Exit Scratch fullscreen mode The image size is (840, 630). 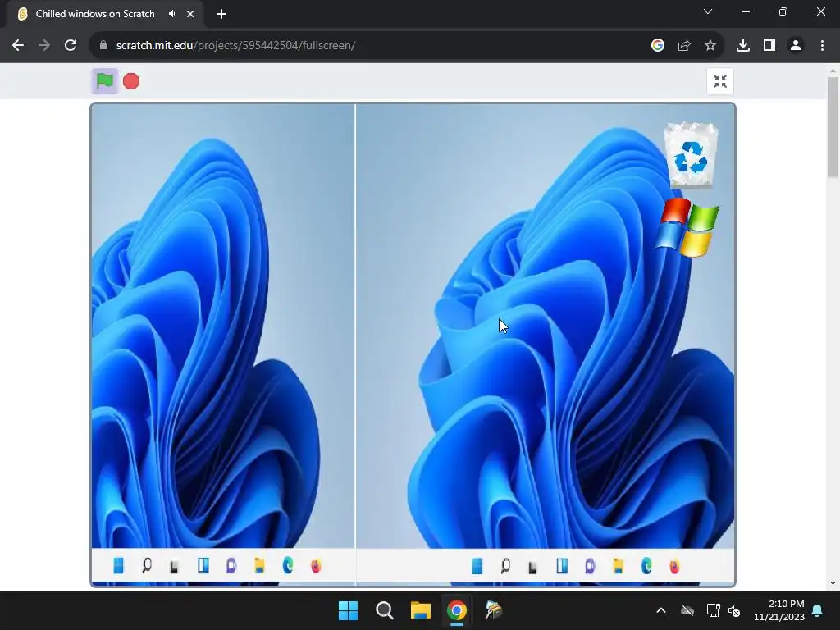[720, 81]
